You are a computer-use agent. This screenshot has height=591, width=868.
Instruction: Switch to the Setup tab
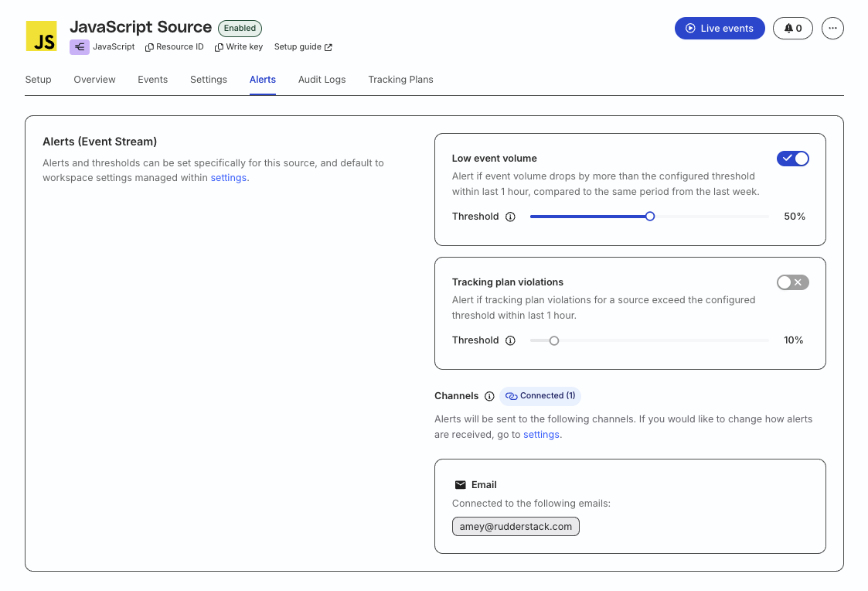click(x=38, y=80)
